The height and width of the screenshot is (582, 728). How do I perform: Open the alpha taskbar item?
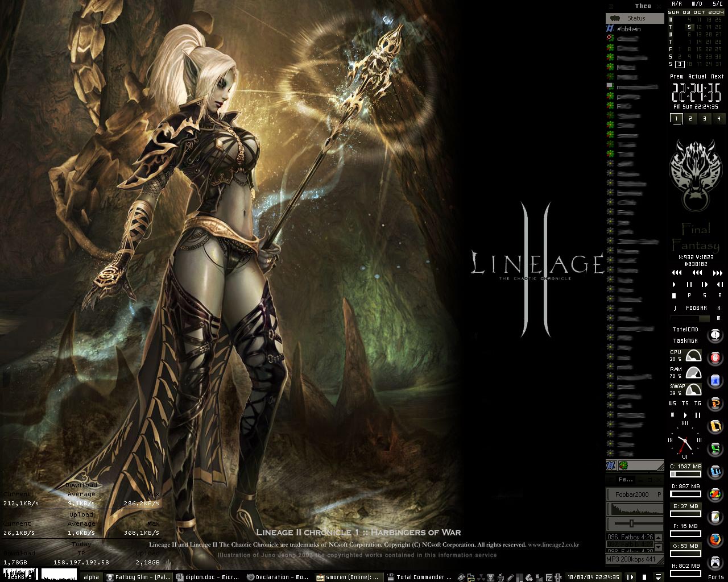[91, 577]
